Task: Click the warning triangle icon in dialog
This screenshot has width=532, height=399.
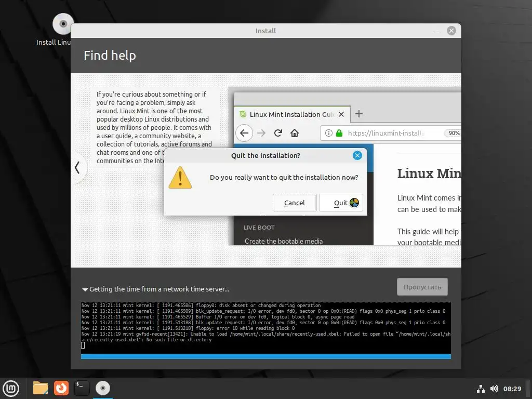Action: [x=180, y=178]
